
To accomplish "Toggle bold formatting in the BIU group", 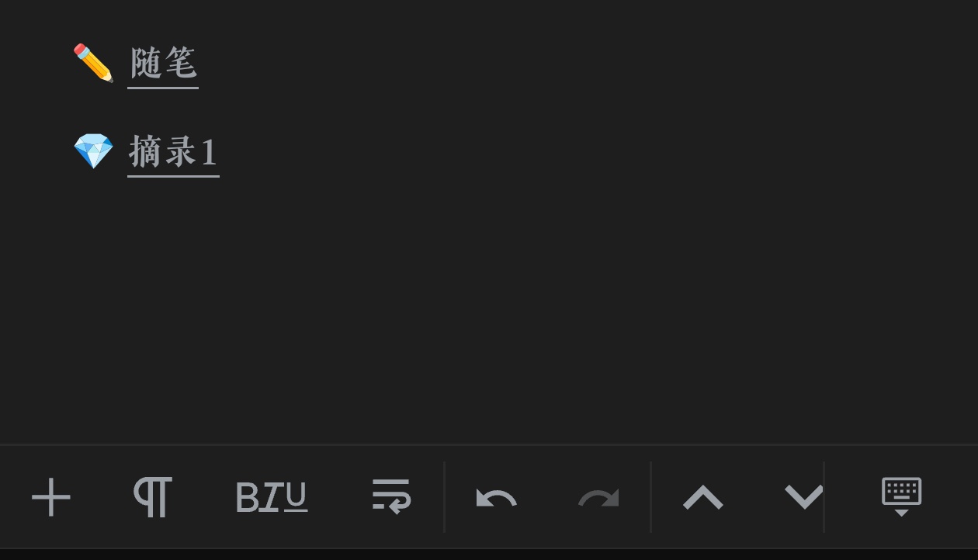I will pyautogui.click(x=246, y=497).
